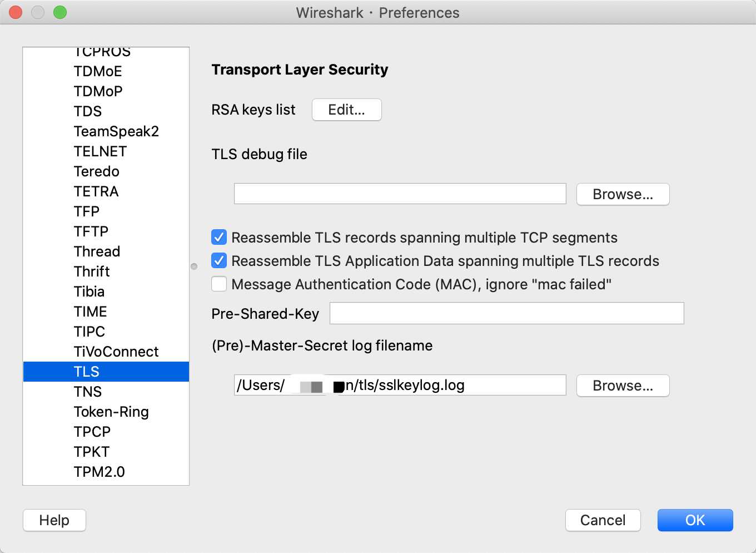This screenshot has width=756, height=553.
Task: Select the TDS protocol entry
Action: click(106, 111)
